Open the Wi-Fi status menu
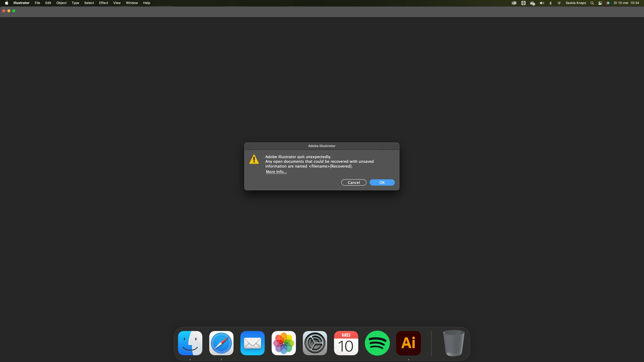This screenshot has width=644, height=362. [x=559, y=3]
